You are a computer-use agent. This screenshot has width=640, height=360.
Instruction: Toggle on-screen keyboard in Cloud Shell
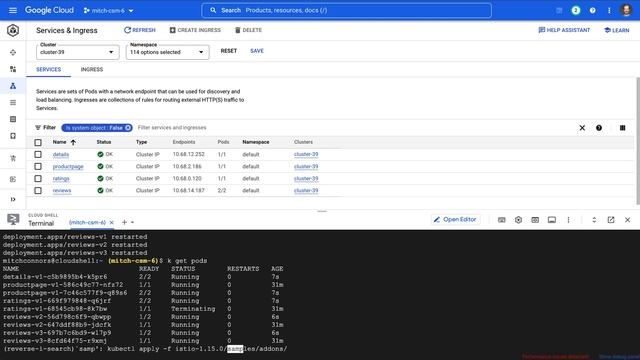pos(502,220)
